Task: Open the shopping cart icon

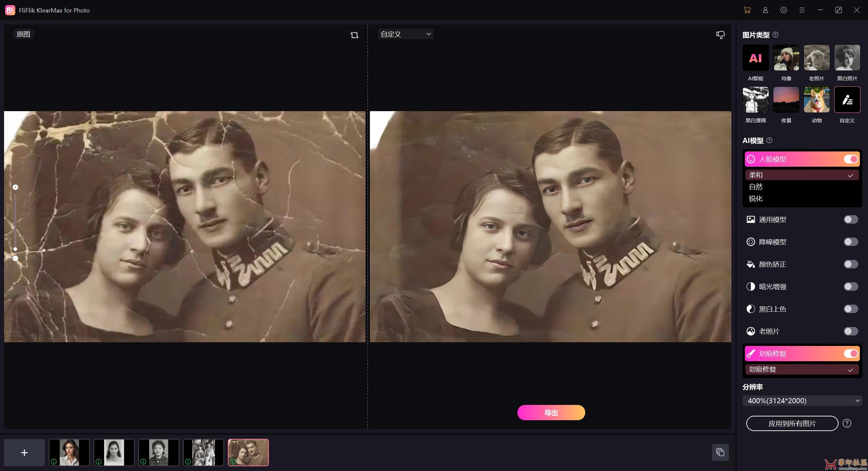Action: point(747,10)
